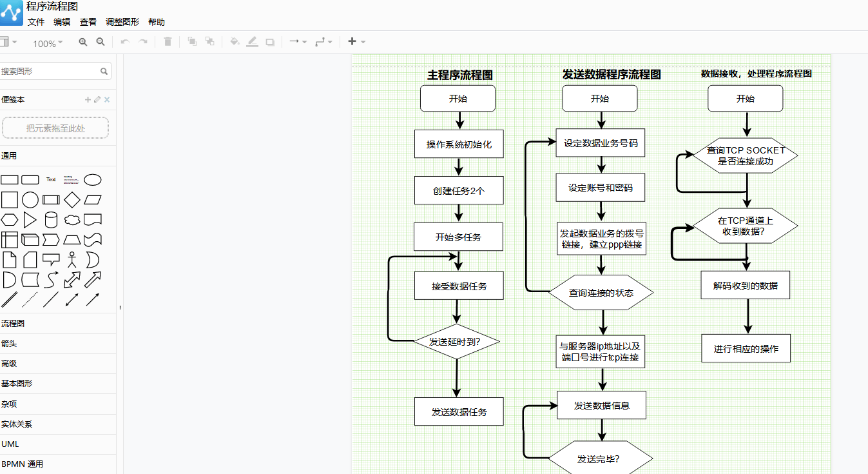
Task: Select the parallelogram shape in palette
Action: [93, 200]
